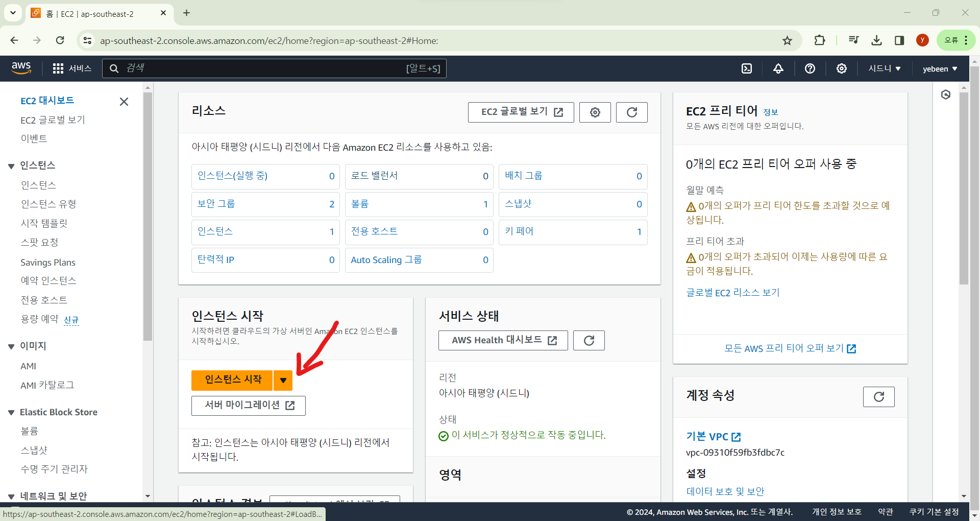Open the 기본 VPC link
The height and width of the screenshot is (521, 980).
tap(713, 437)
